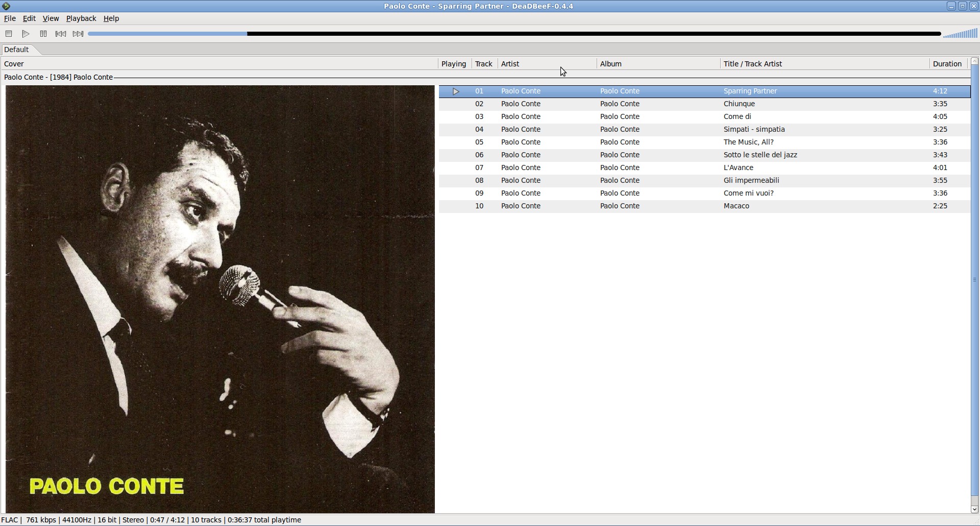The height and width of the screenshot is (526, 980).
Task: Click the status bar playback info text
Action: (x=152, y=520)
